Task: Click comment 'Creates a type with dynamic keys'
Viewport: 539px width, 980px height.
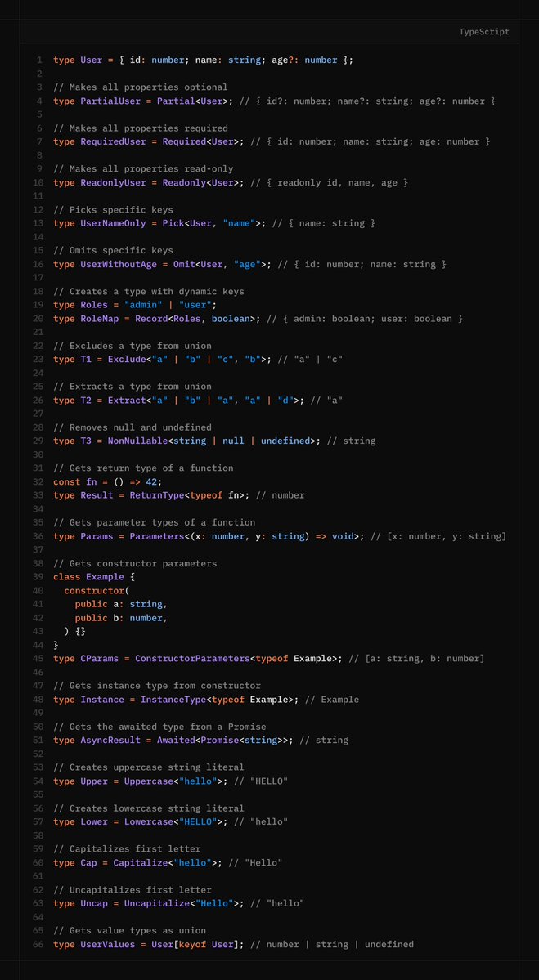Action: point(149,291)
